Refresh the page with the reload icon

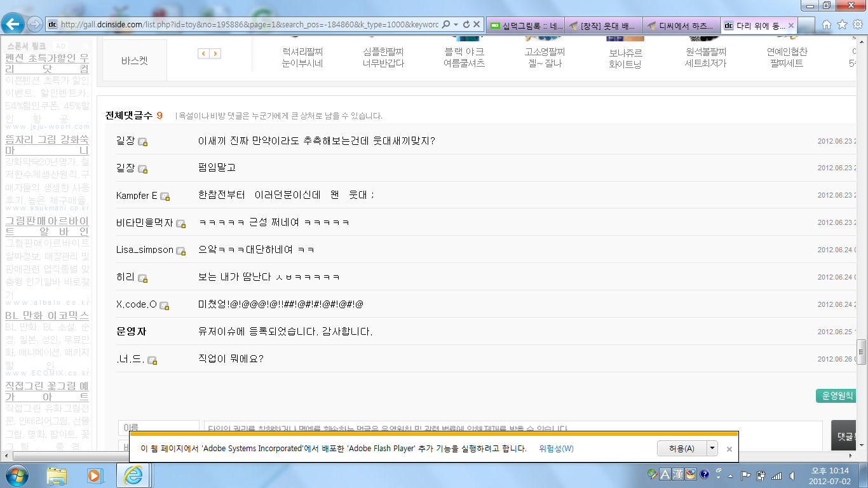(466, 25)
